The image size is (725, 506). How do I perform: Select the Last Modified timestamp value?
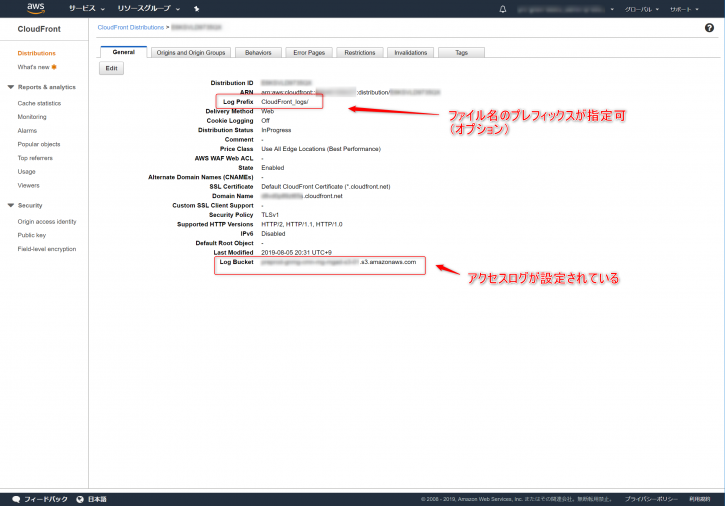(296, 253)
